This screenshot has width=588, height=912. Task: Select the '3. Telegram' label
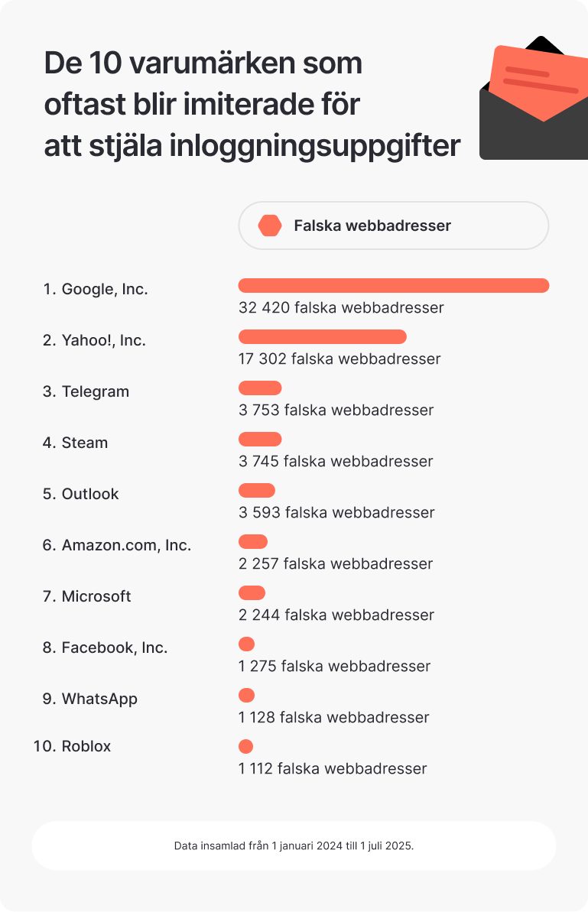coord(86,392)
